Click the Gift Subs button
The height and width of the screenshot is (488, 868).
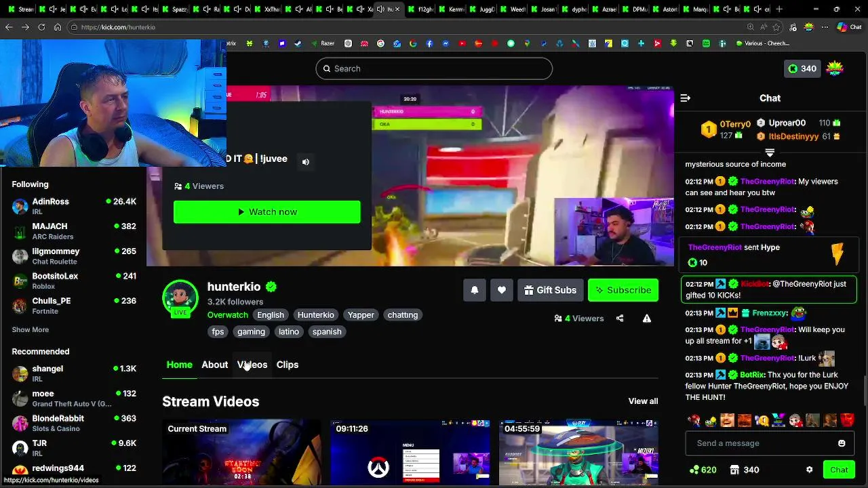(550, 290)
